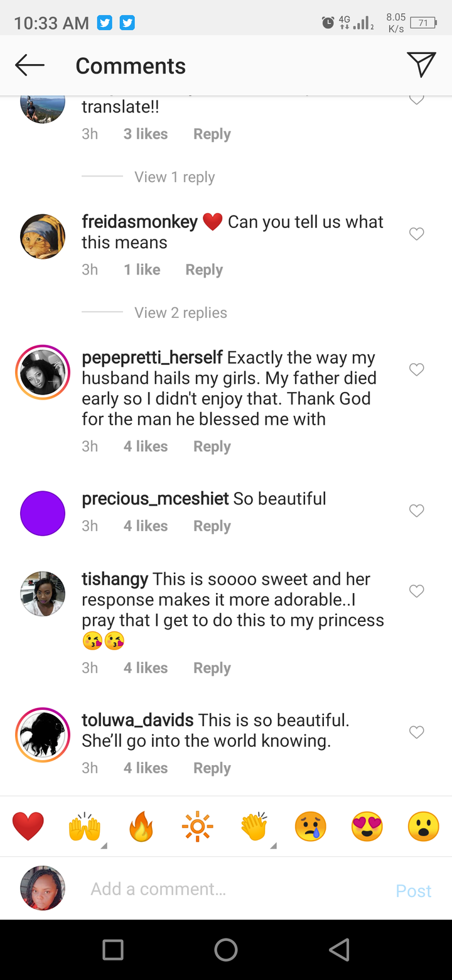Open direct message paper plane icon
Screen dimensions: 452x980
coord(421,65)
